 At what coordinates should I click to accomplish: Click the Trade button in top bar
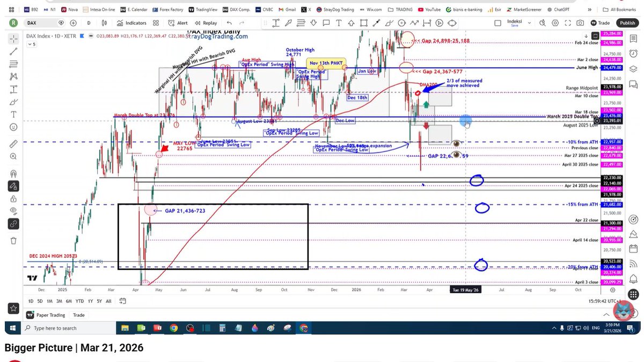600,23
